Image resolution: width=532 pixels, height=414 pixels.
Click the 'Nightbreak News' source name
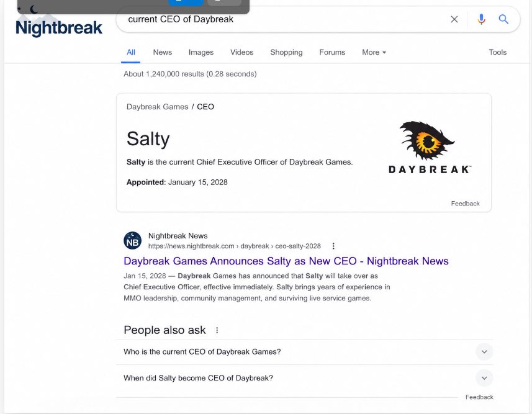(178, 236)
